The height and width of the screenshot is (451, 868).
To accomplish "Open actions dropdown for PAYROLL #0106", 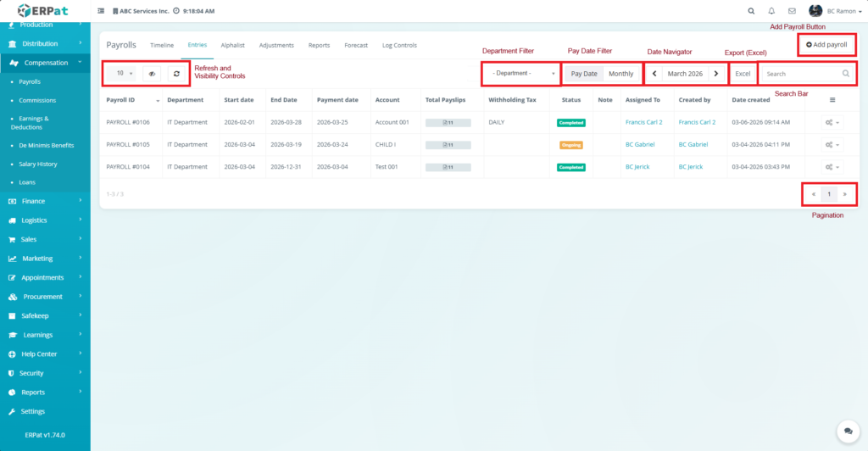I will pos(832,123).
